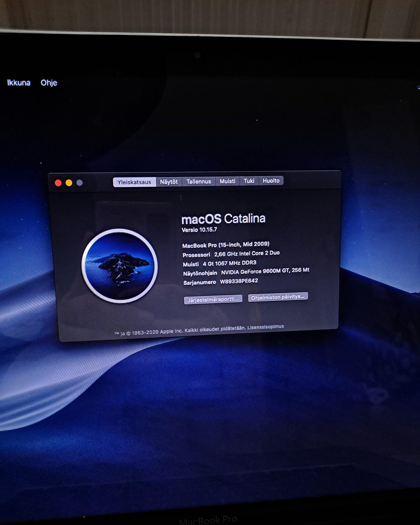
Task: Click the MacBook Pro (15-inch, Mid 2009) text
Action: click(226, 245)
